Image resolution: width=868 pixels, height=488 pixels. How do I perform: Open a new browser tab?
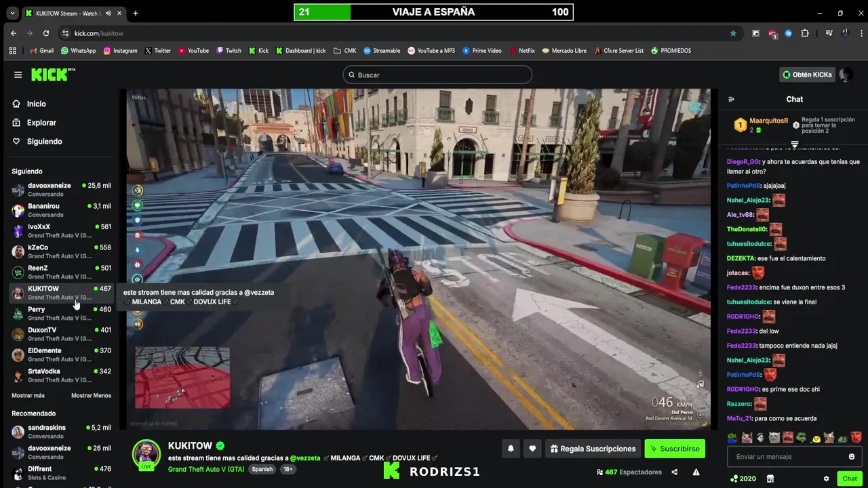coord(136,13)
